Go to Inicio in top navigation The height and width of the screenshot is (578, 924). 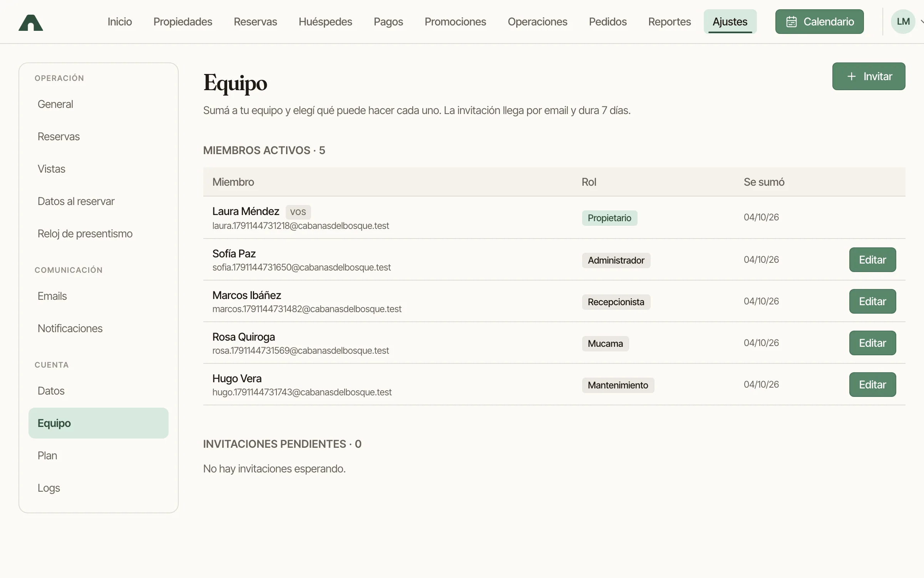coord(120,22)
